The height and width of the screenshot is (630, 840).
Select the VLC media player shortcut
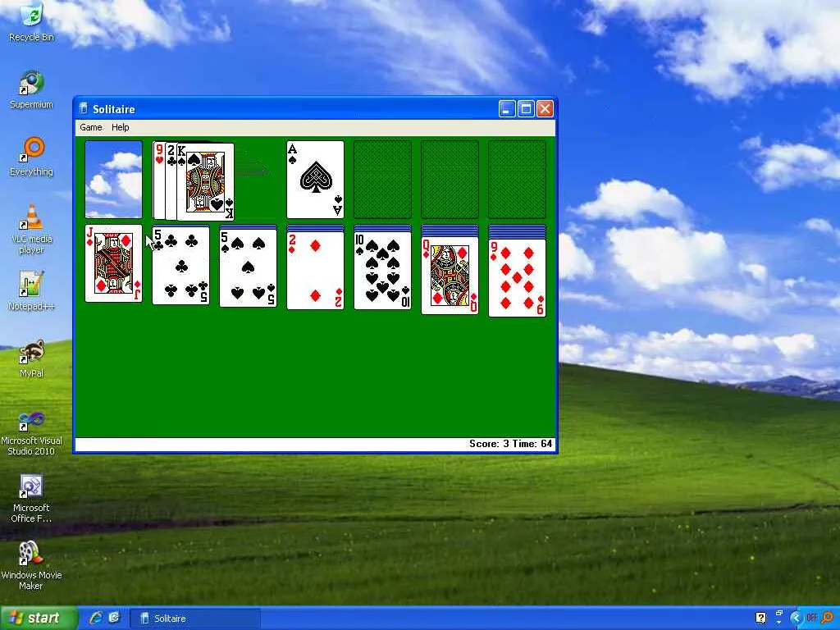pos(32,229)
